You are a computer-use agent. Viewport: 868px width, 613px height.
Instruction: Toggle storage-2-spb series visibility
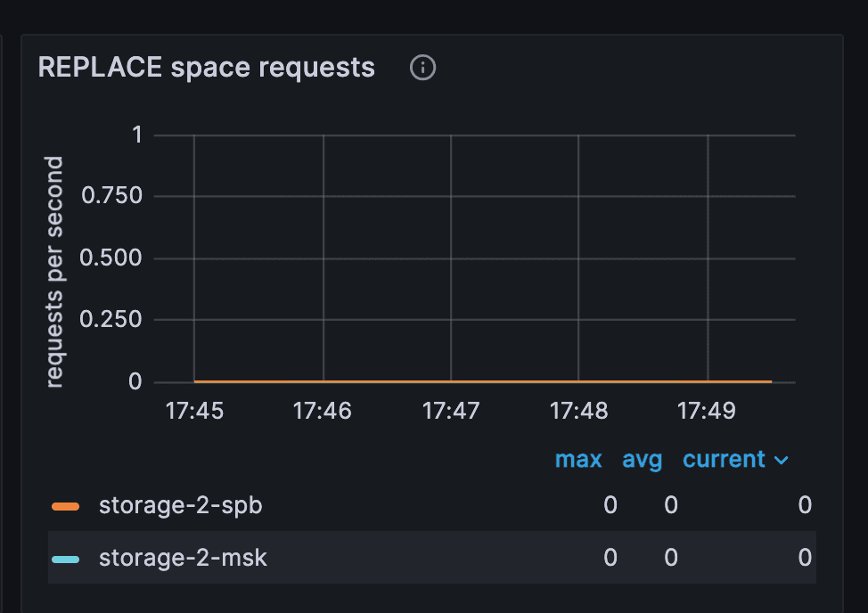180,506
